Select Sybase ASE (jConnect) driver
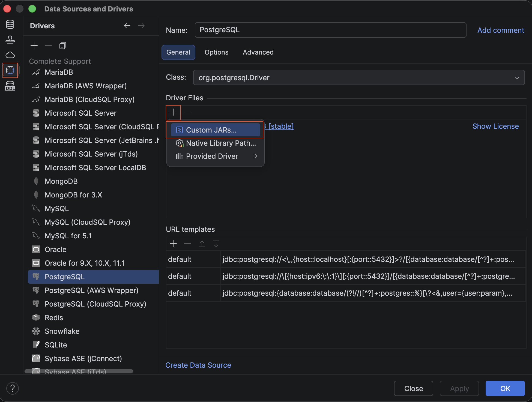 click(93, 358)
